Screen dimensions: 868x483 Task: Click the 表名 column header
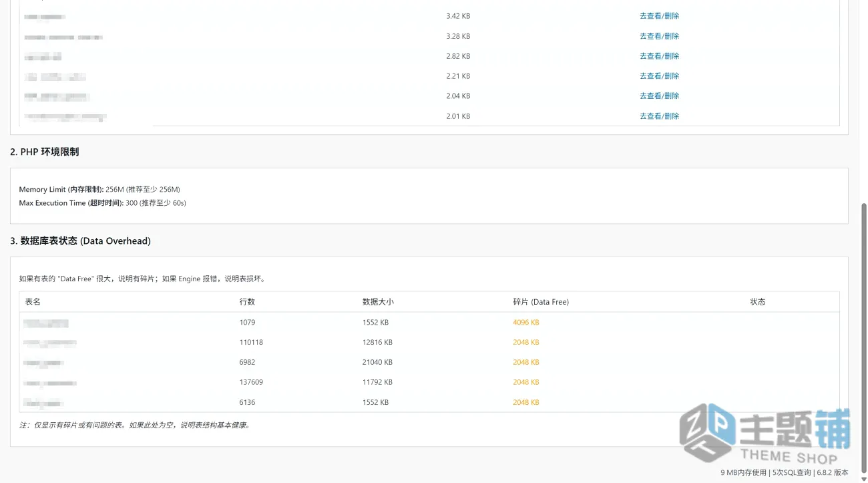pyautogui.click(x=33, y=302)
